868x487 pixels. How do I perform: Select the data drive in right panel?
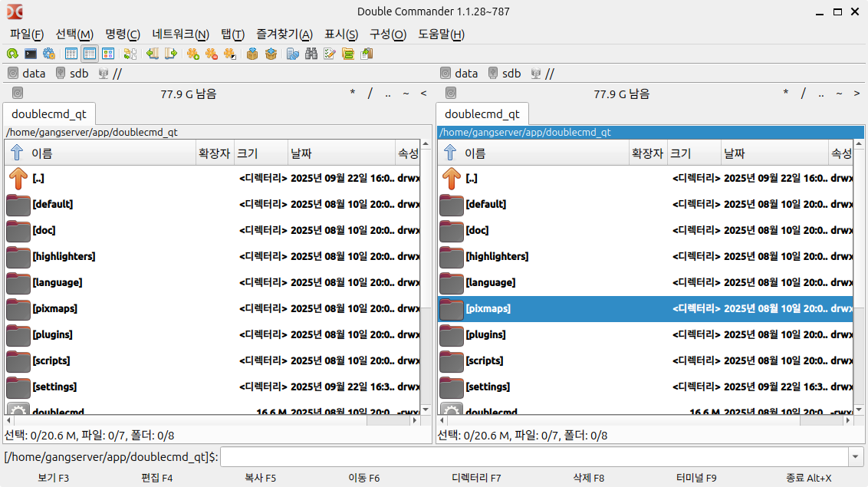coord(459,73)
